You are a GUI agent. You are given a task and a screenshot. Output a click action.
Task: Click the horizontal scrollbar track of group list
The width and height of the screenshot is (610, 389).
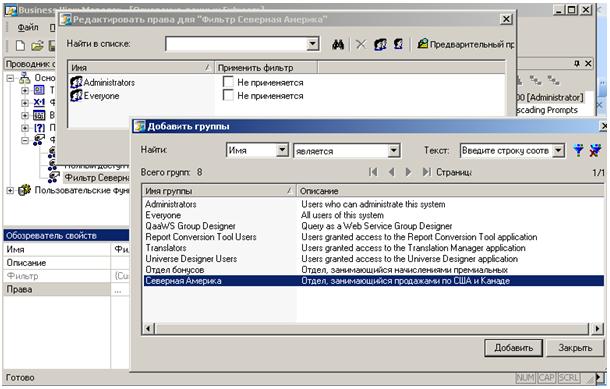click(372, 329)
